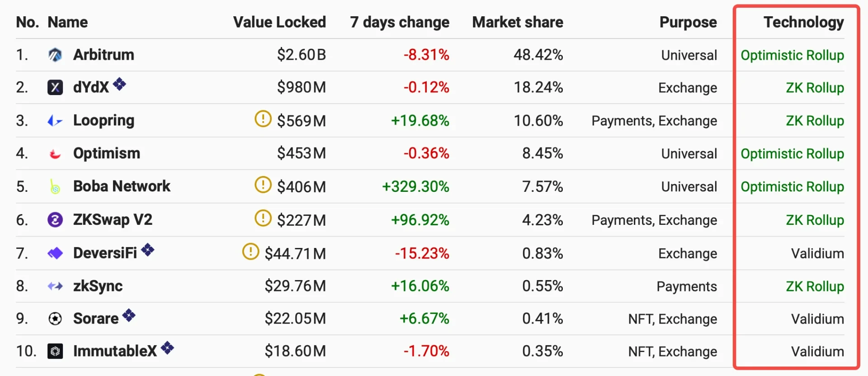
Task: Open the Boba Network project name
Action: click(x=122, y=186)
